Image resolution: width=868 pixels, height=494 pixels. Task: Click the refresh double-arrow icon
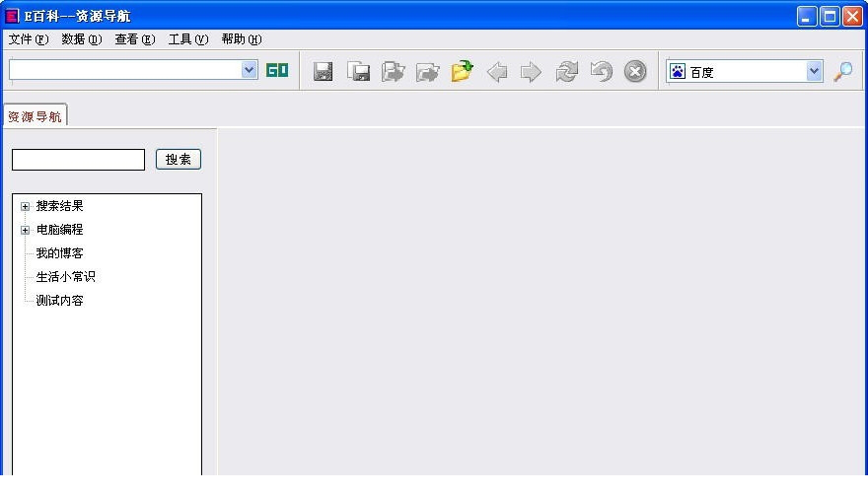pyautogui.click(x=566, y=71)
